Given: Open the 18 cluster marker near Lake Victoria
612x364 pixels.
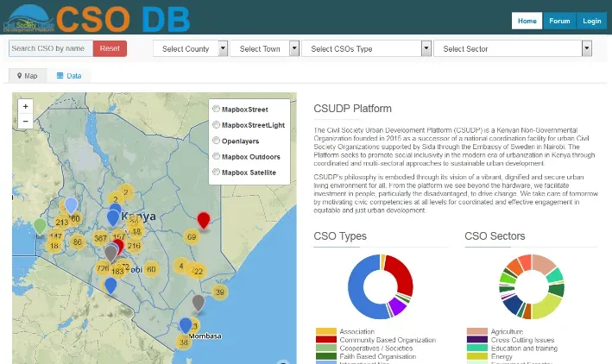Looking at the screenshot, I should coord(54,246).
